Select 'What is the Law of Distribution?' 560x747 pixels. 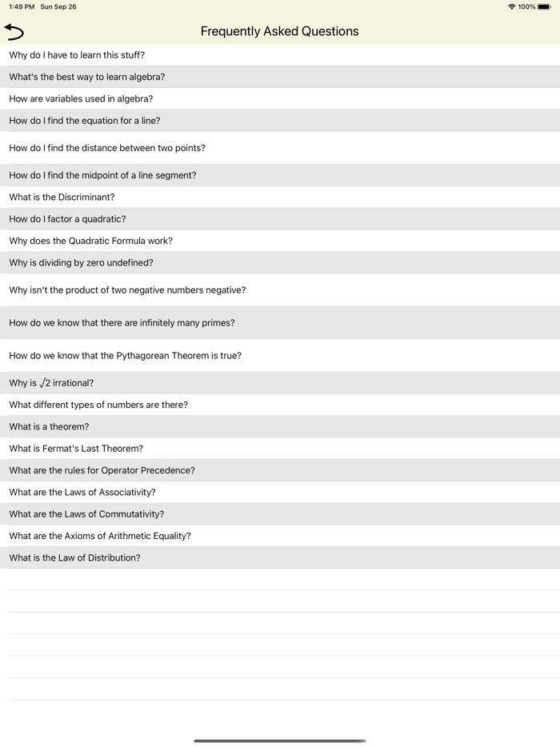74,557
